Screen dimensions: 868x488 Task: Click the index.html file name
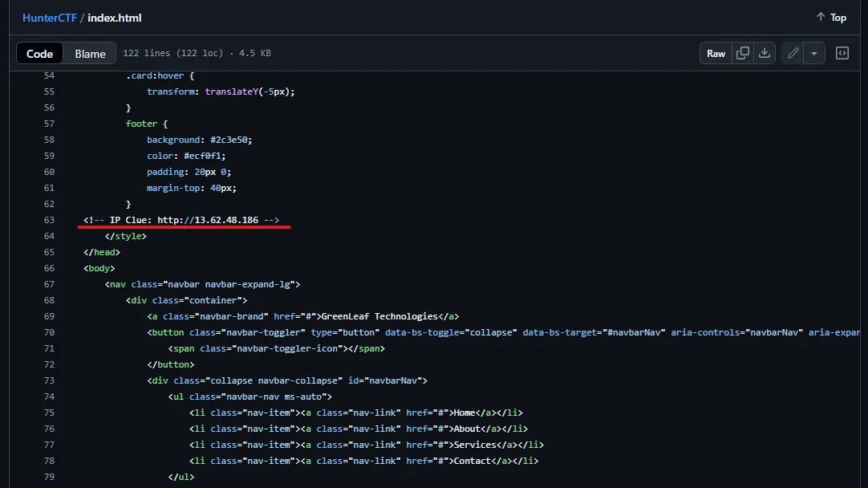(115, 18)
